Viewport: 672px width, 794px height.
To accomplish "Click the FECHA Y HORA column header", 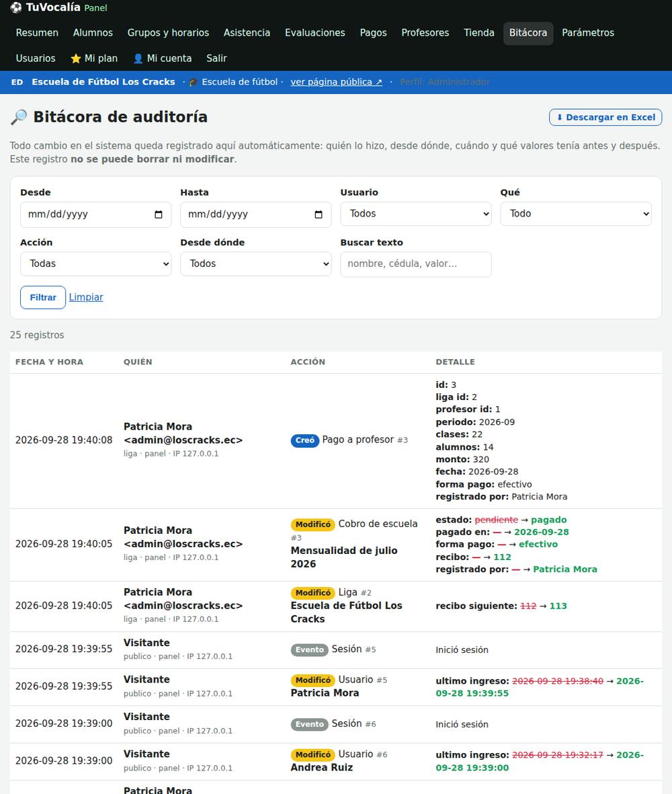I will coord(49,362).
